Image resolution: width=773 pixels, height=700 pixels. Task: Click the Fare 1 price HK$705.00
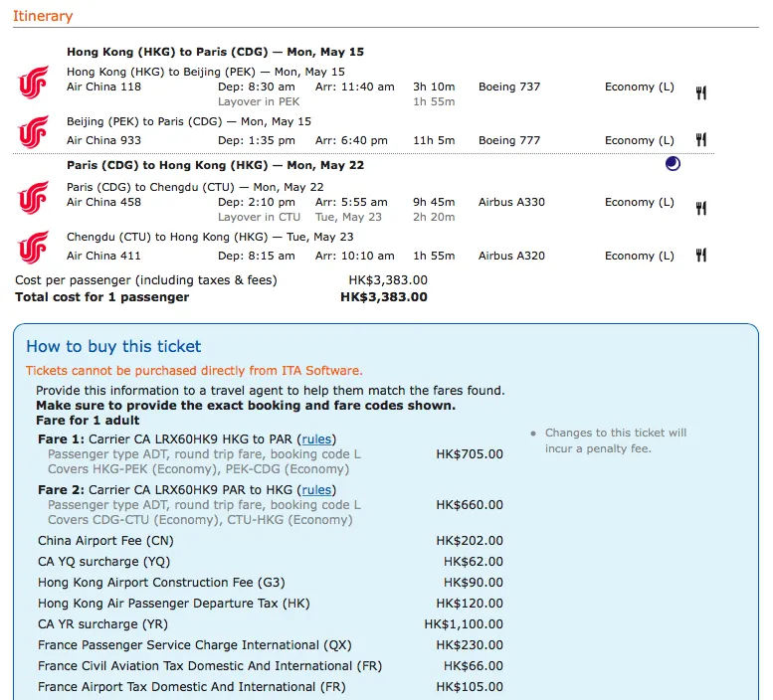[470, 454]
